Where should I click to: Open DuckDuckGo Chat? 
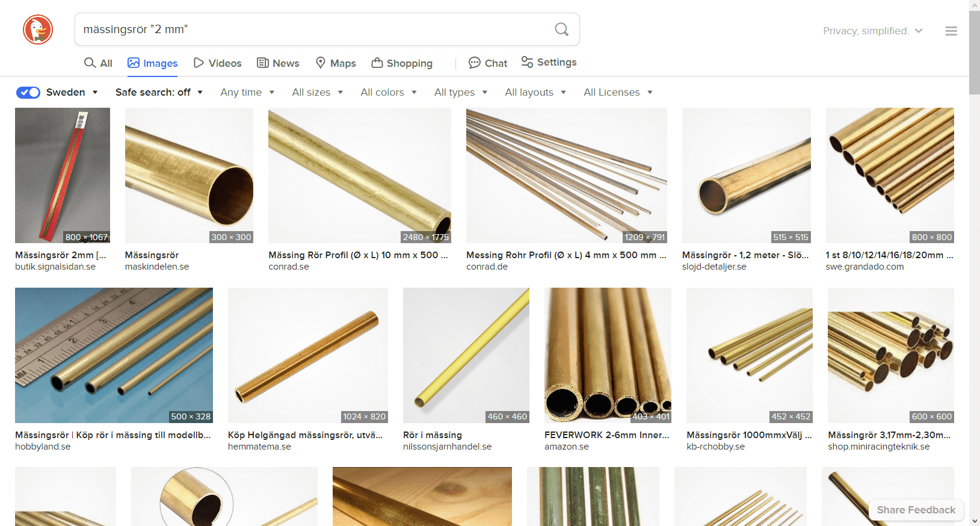488,63
